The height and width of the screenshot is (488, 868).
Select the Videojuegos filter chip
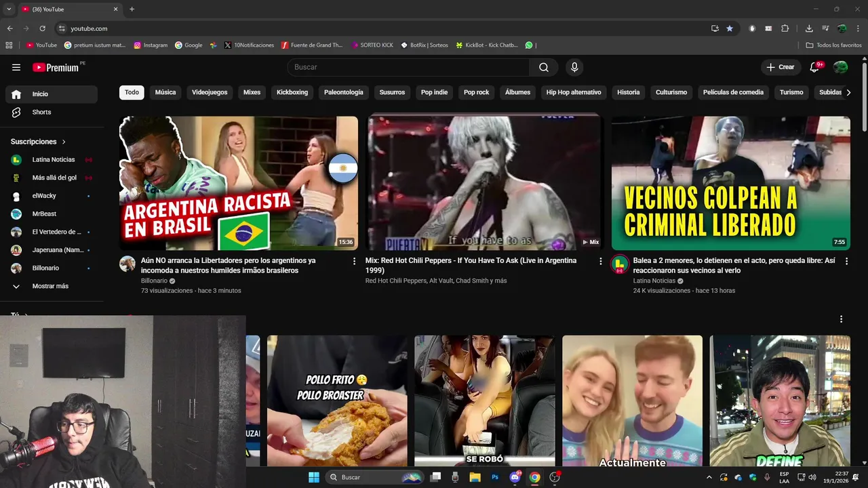[x=210, y=92]
